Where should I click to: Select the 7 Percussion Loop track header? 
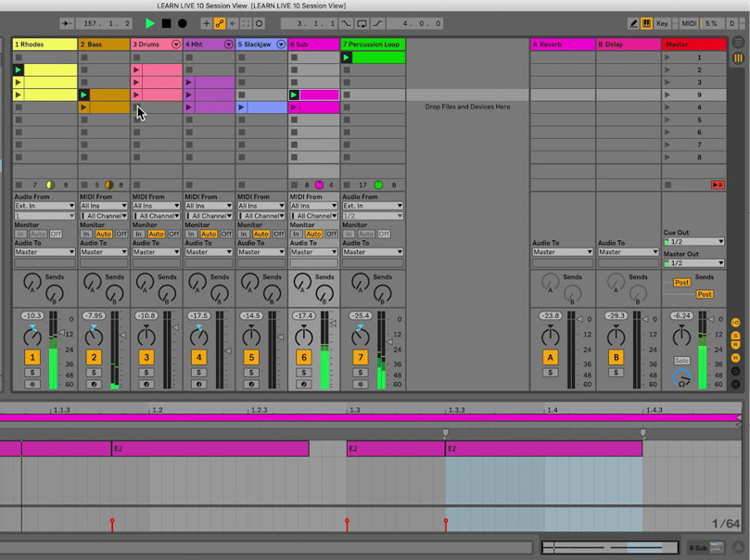pos(373,45)
